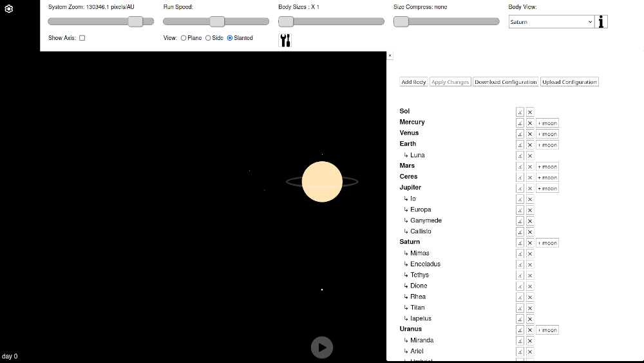Add a moon to Earth
The height and width of the screenshot is (363, 644).
[x=547, y=144]
